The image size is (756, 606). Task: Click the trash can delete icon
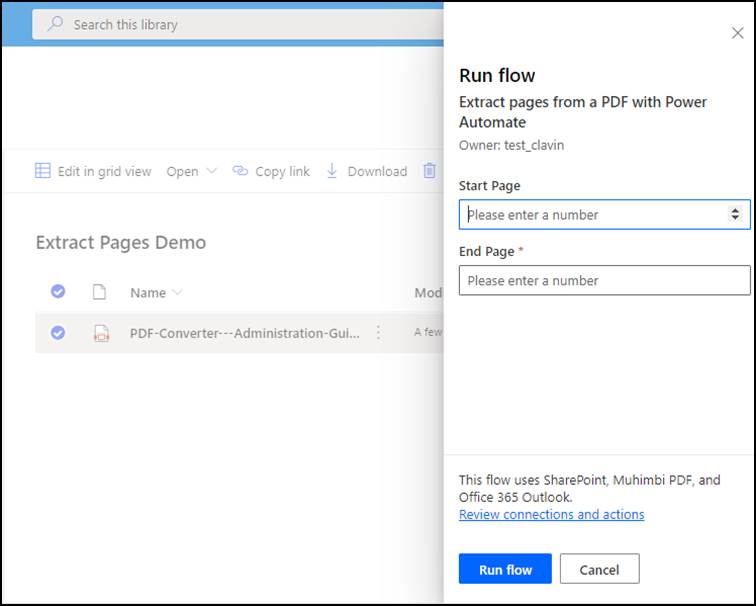click(x=429, y=171)
